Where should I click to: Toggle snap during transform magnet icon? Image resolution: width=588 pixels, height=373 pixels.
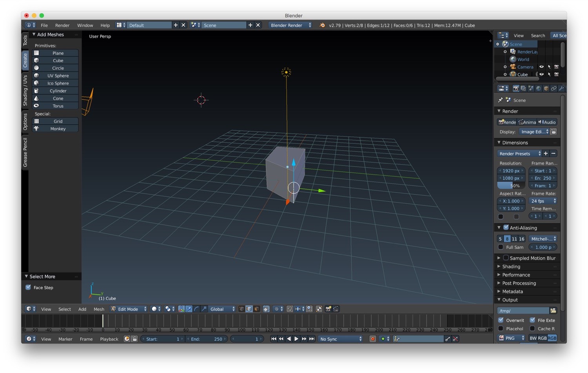[290, 309]
